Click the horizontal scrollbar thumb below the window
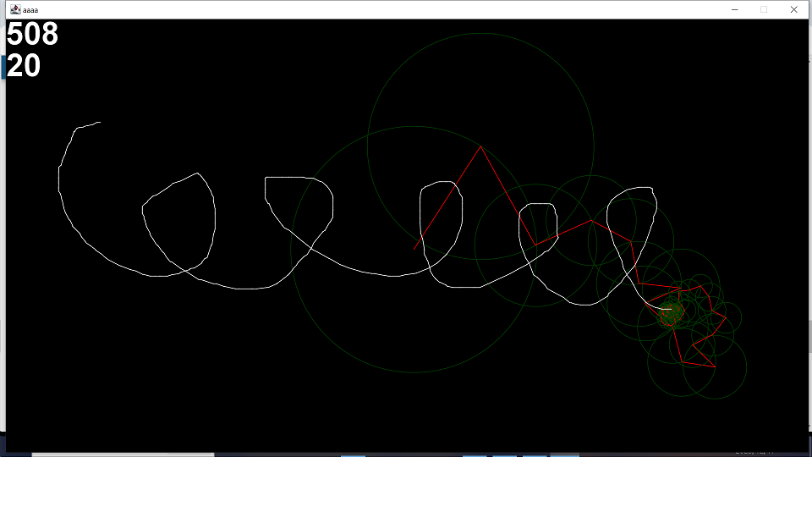812x512 pixels. (123, 454)
